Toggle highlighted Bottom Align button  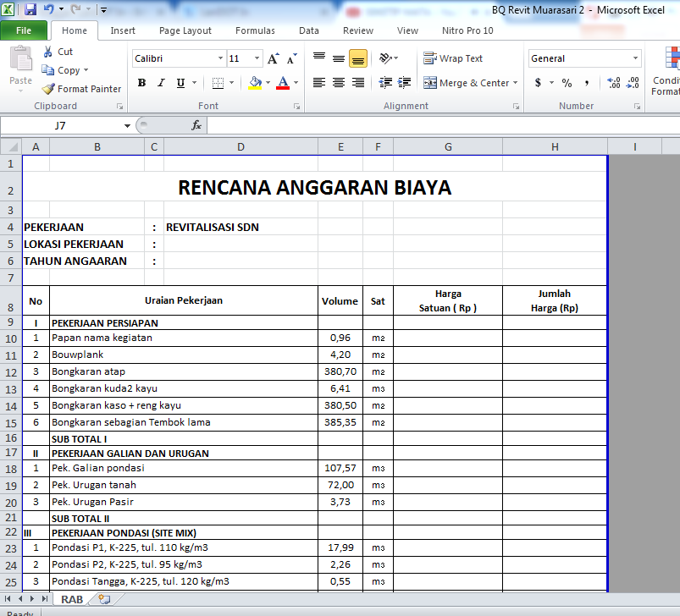[358, 58]
